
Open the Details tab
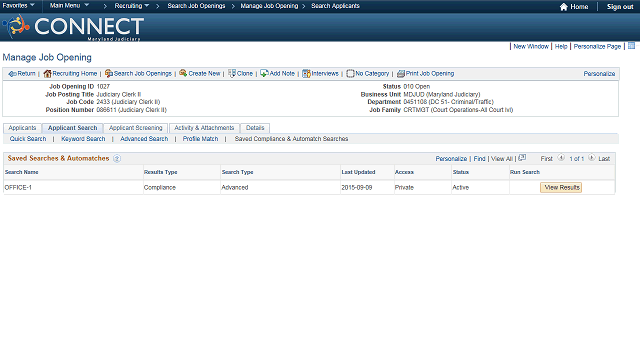[x=255, y=128]
